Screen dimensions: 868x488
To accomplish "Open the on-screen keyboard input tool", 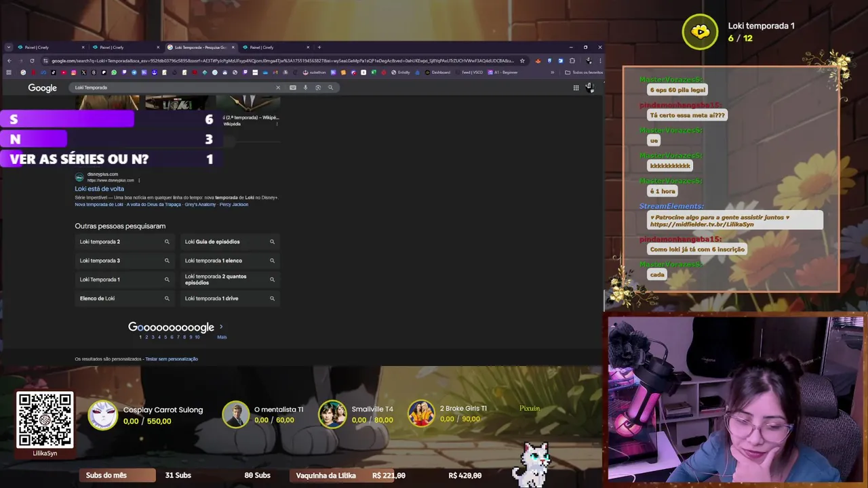I will tap(293, 87).
